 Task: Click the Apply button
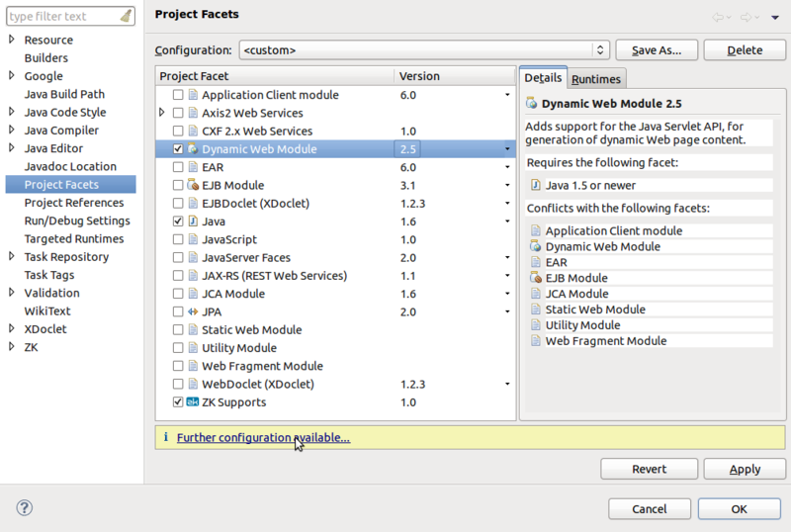pos(745,469)
